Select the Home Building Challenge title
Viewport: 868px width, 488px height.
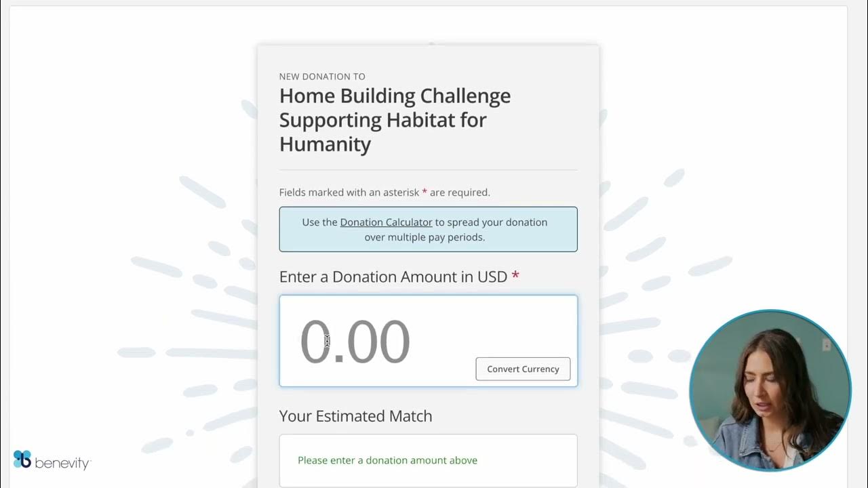coord(395,119)
